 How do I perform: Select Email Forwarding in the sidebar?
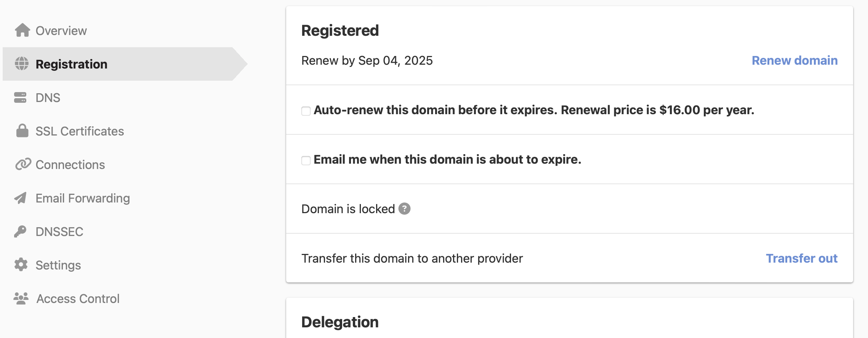click(83, 198)
